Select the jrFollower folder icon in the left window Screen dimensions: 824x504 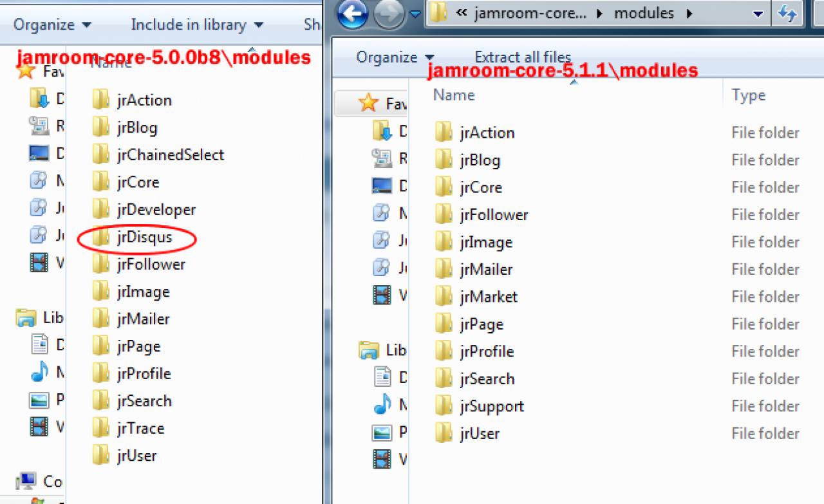(x=100, y=264)
